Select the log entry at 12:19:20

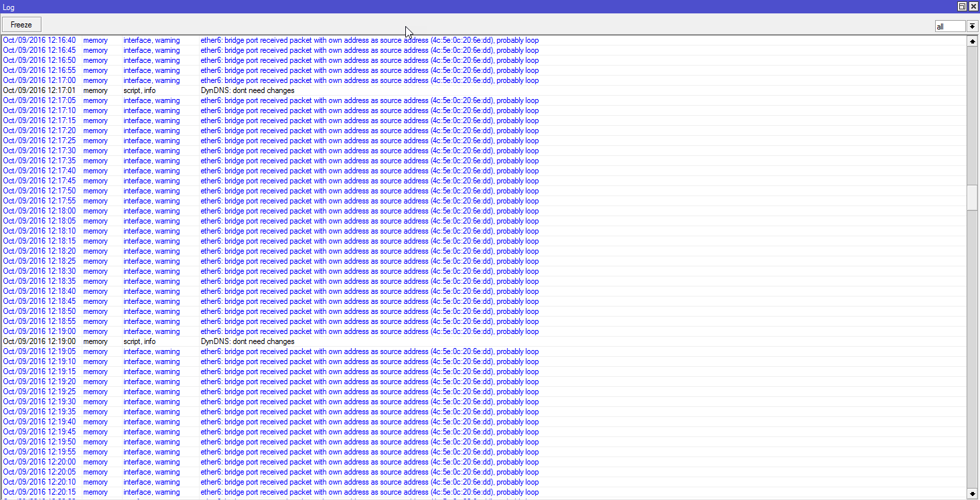coord(484,382)
